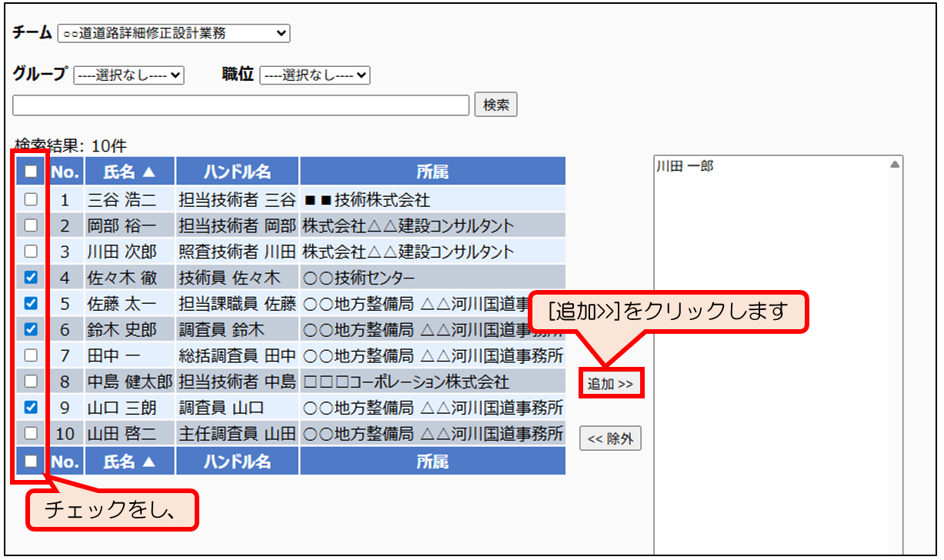Click the << 除外 button
The image size is (944, 560).
[x=610, y=438]
